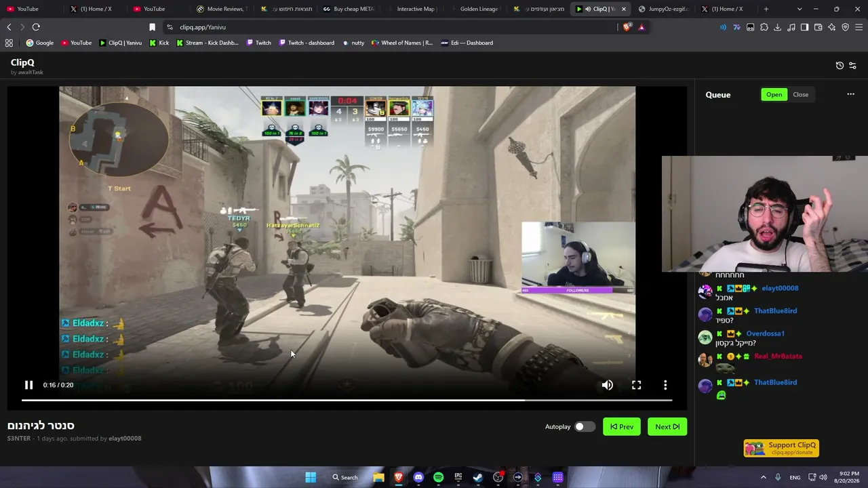Viewport: 868px width, 488px height.
Task: Open the Twitch - dashboard bookmark
Action: pyautogui.click(x=305, y=43)
